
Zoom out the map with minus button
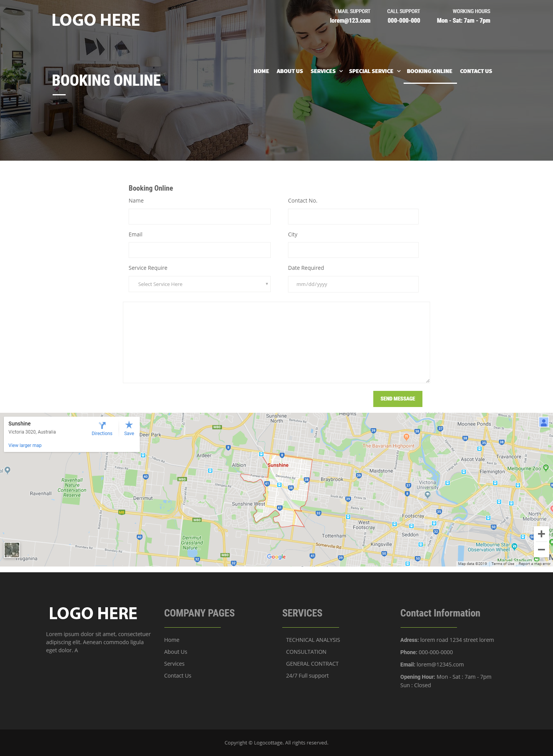pos(541,550)
